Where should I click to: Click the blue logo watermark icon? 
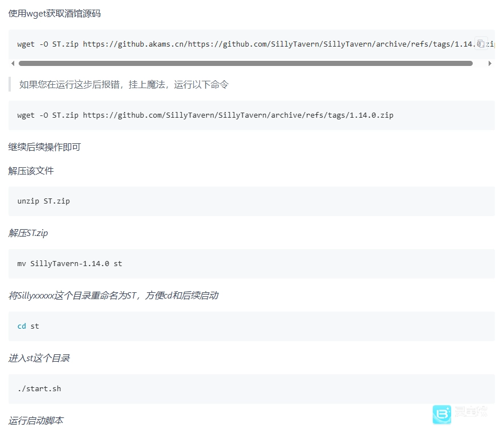(441, 414)
